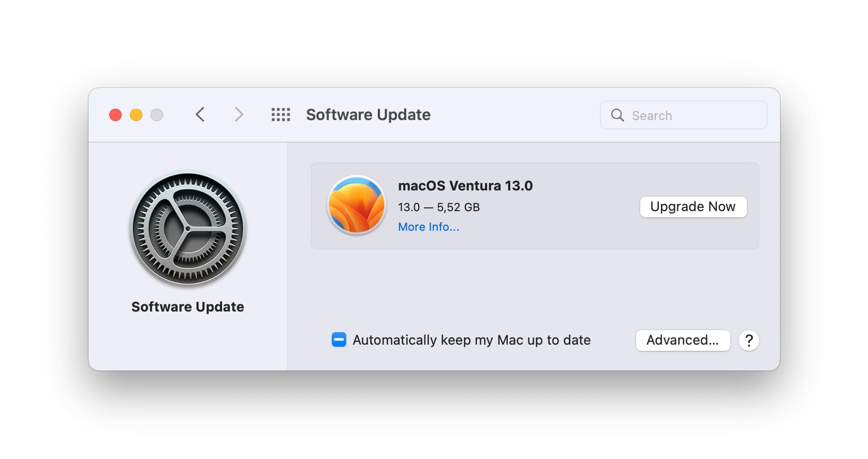Click the macOS Ventura installer icon
Image resolution: width=868 pixels, height=459 pixels.
tap(357, 205)
